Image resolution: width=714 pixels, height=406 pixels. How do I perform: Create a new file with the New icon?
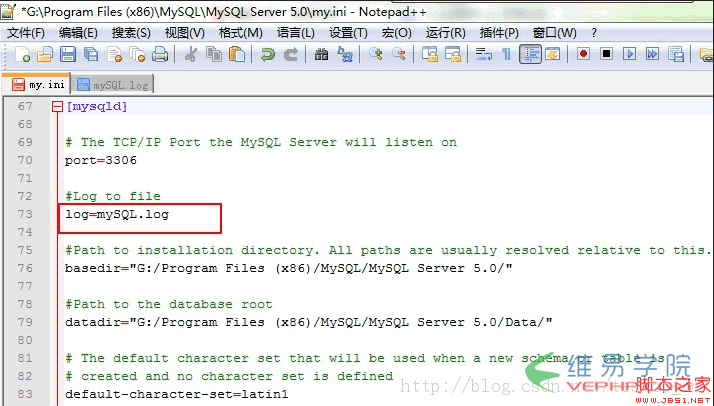21,54
